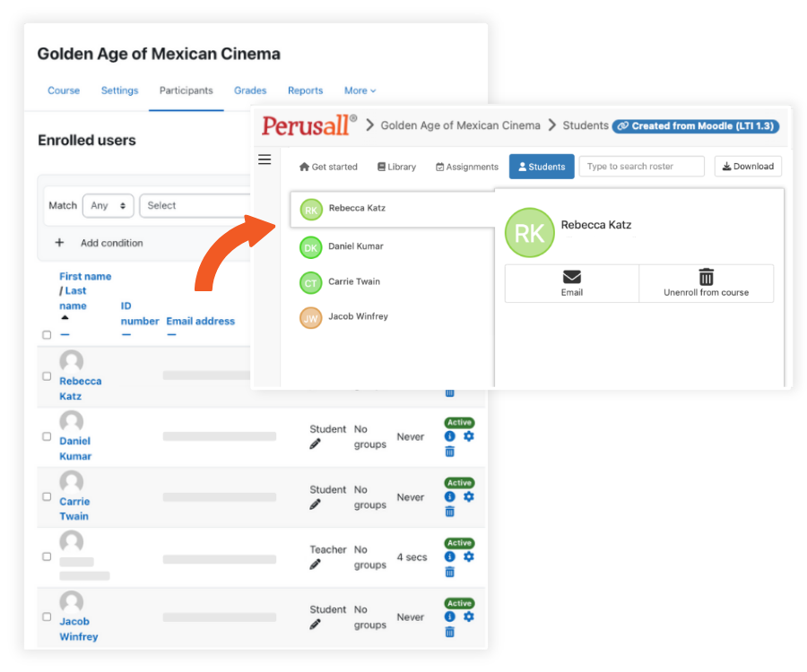Check the checkbox beside Rebecca Katz
807x672 pixels.
(x=47, y=376)
